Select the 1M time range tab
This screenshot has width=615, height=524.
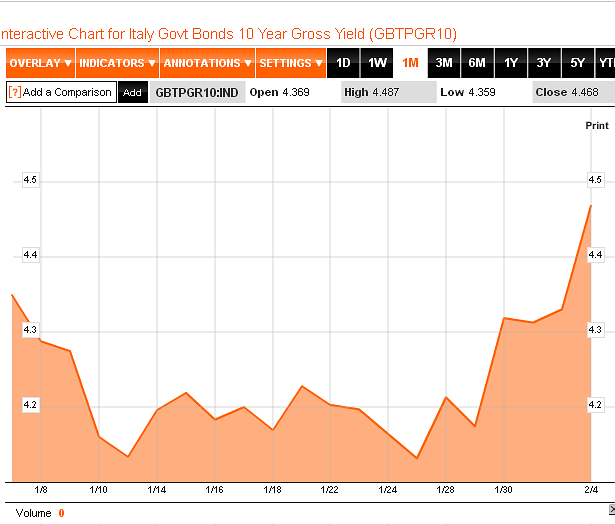click(410, 63)
